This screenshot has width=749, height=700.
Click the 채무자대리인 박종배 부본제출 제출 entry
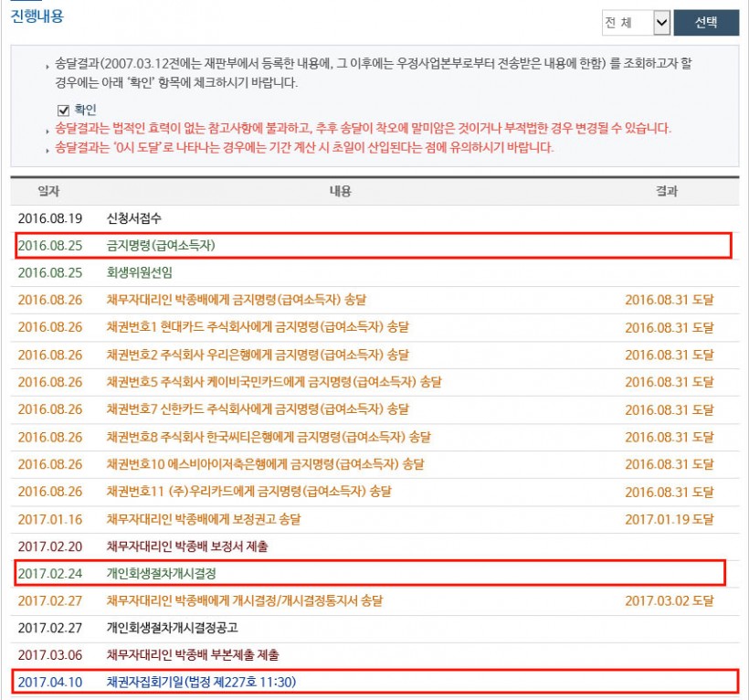pyautogui.click(x=193, y=655)
